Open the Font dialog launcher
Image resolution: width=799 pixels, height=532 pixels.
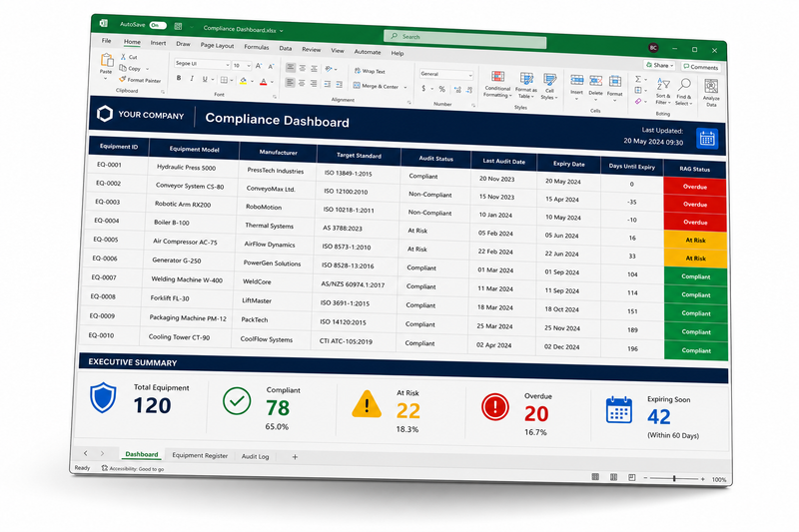tap(274, 96)
